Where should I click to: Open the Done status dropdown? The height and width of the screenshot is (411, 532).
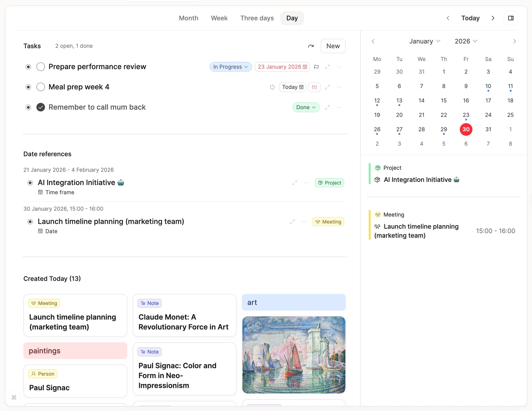click(x=306, y=107)
